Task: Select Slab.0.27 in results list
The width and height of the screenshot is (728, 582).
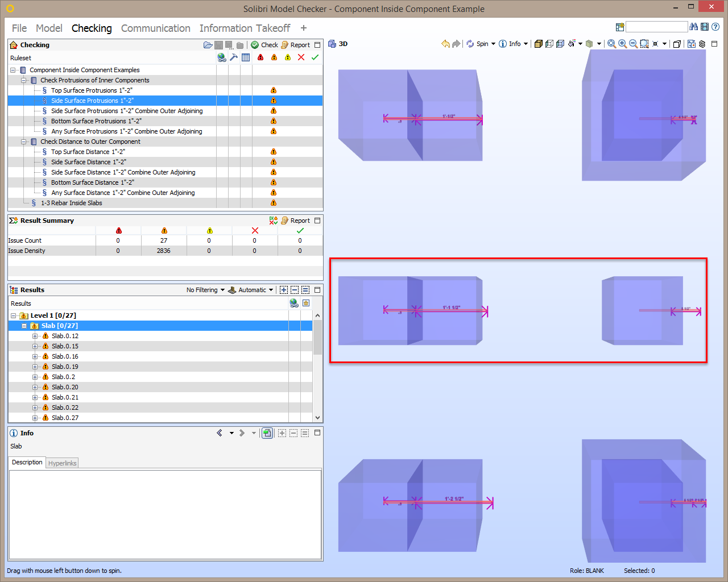Action: point(65,418)
